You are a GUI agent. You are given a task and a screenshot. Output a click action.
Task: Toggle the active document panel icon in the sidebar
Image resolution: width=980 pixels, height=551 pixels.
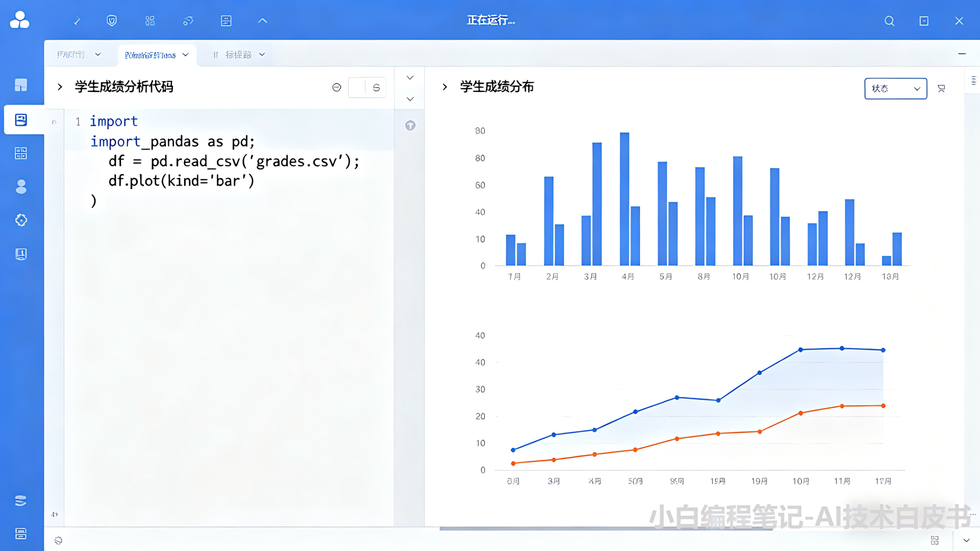[x=21, y=119]
